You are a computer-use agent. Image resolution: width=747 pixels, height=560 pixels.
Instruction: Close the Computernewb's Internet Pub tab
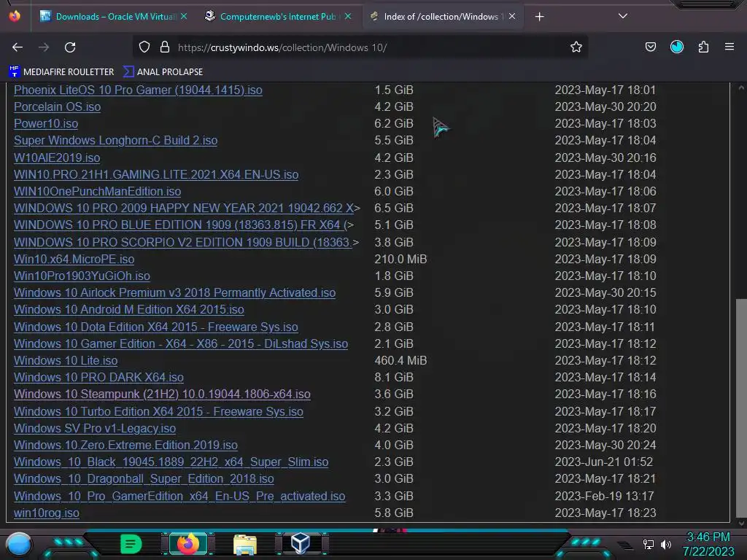[x=348, y=16]
